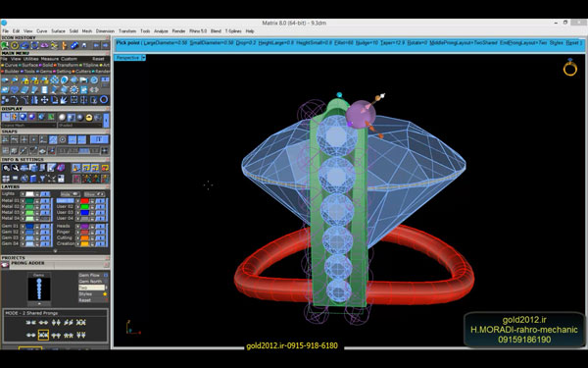Image resolution: width=588 pixels, height=368 pixels.
Task: Select the highlighted prong mode icon in bottom row
Action: (43, 335)
